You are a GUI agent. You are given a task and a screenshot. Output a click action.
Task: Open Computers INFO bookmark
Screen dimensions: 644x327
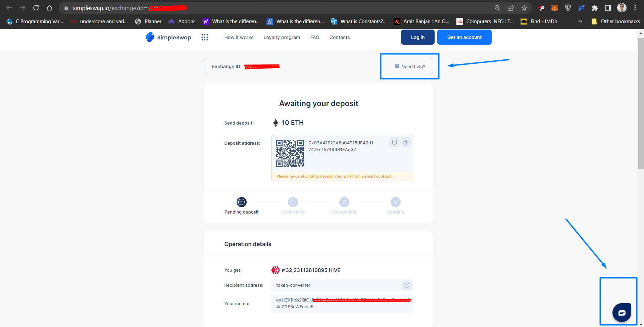point(485,21)
